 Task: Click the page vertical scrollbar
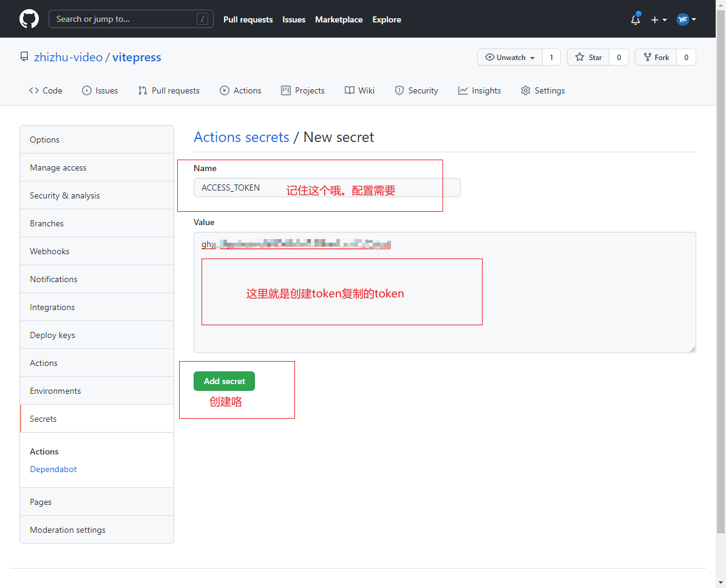pos(721,271)
